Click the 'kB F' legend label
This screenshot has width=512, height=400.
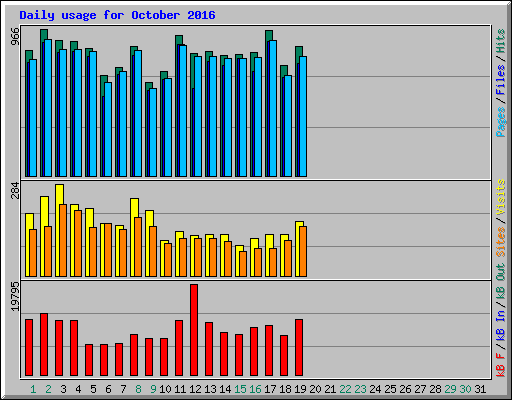pyautogui.click(x=501, y=365)
